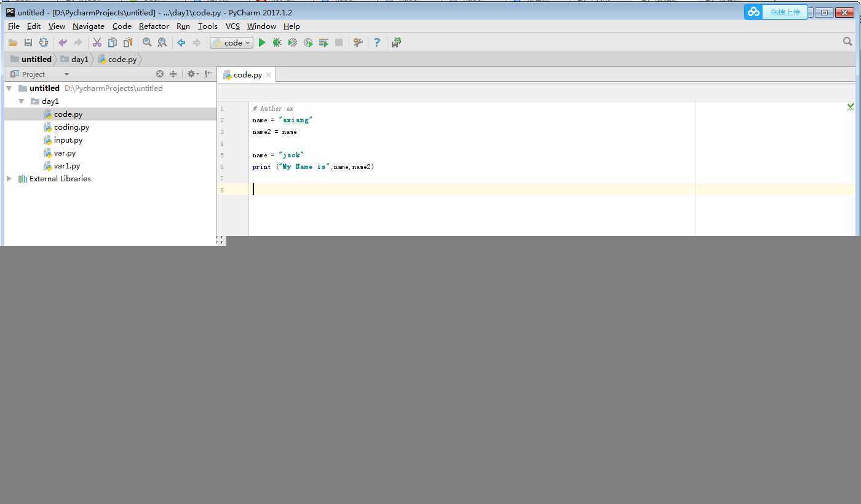Click the last icon in the main toolbar
Screen dimensions: 861x504
[x=396, y=42]
